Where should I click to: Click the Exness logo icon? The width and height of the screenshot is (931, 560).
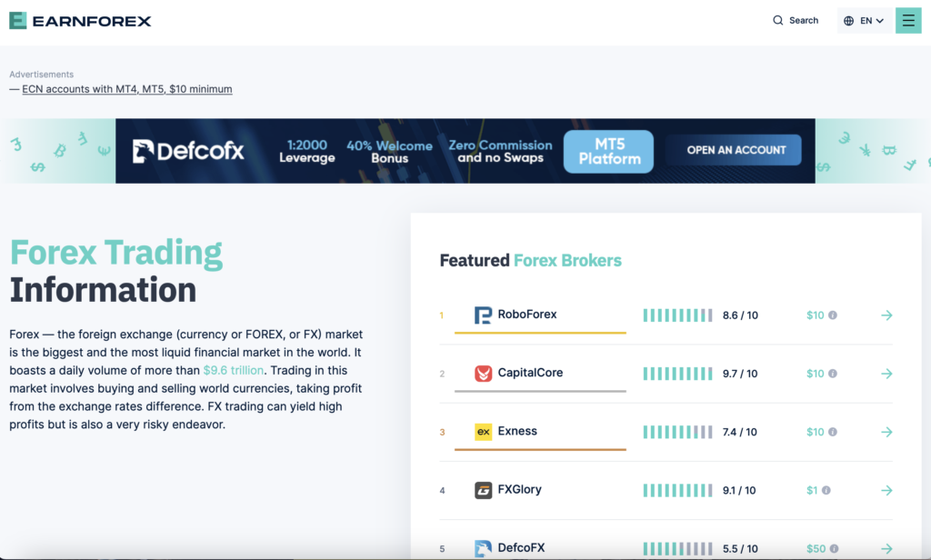tap(484, 432)
